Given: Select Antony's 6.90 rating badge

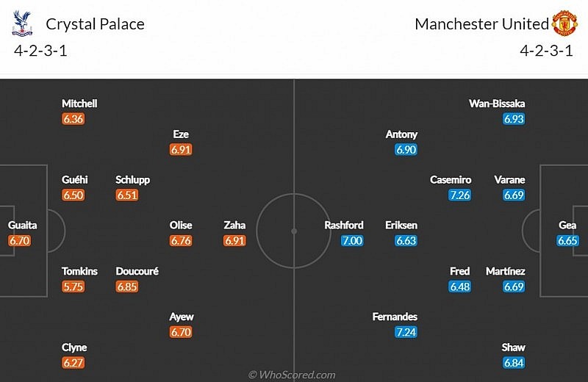Looking at the screenshot, I should coord(406,150).
